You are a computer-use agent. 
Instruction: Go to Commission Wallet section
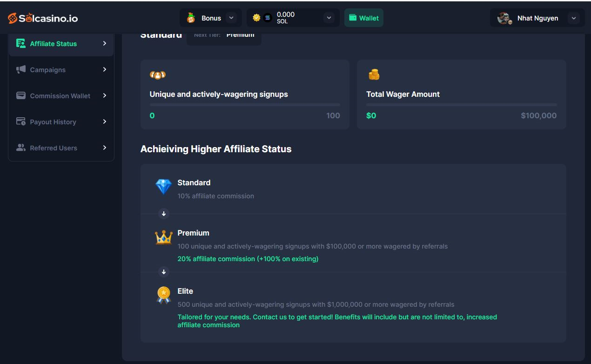[60, 96]
